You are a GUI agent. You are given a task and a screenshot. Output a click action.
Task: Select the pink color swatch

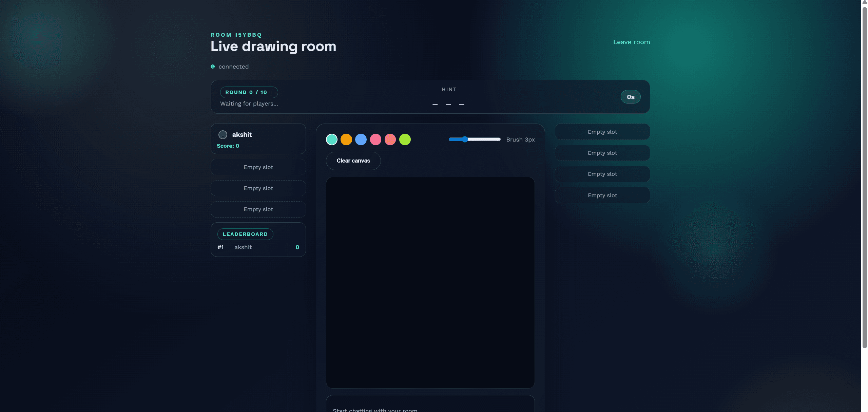(375, 139)
